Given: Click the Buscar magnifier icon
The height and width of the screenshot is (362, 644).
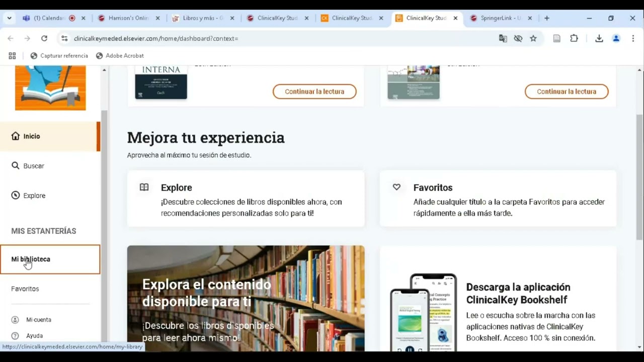Looking at the screenshot, I should point(16,165).
